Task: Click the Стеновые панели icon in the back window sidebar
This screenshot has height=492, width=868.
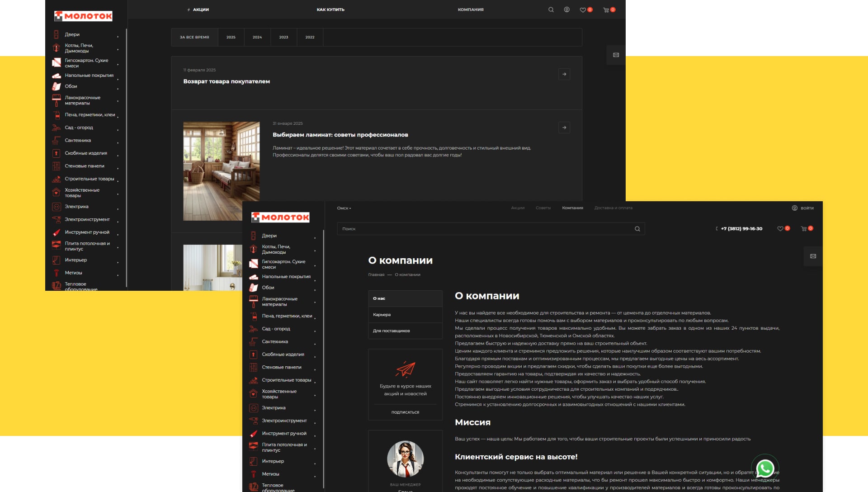Action: coord(56,166)
